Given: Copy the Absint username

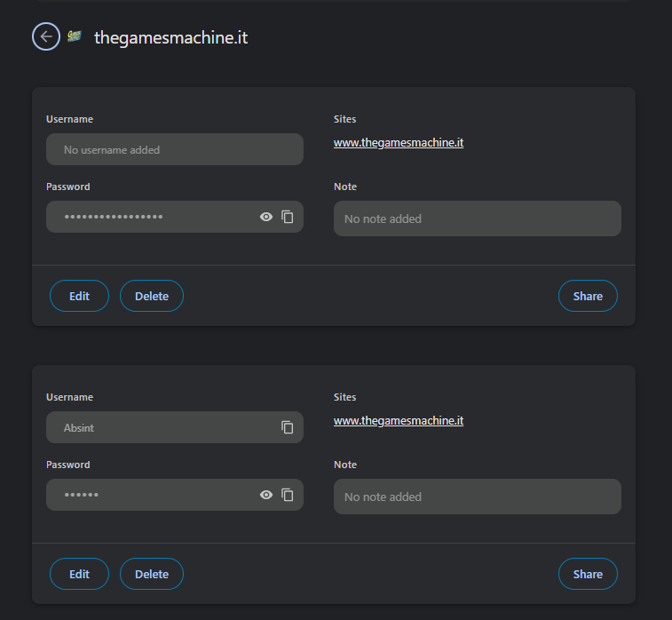Looking at the screenshot, I should [288, 427].
